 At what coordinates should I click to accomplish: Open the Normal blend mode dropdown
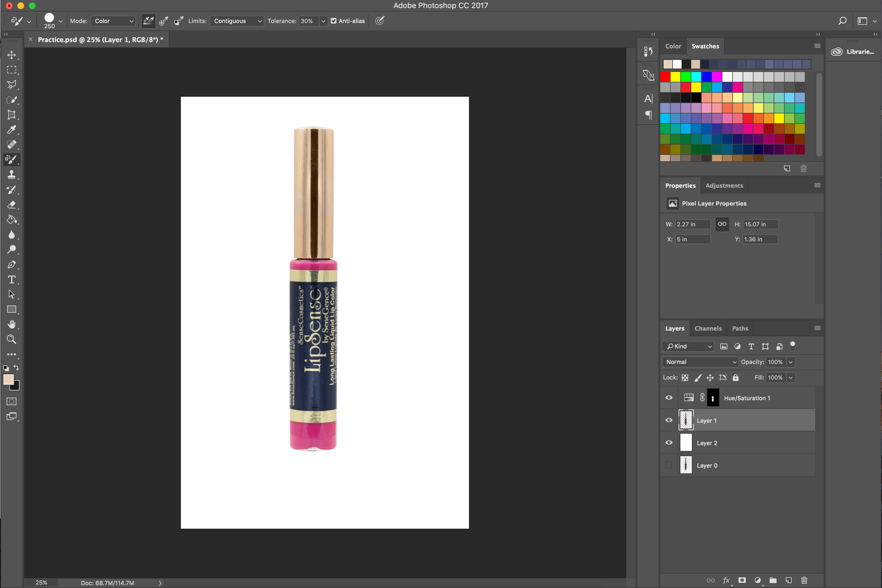[700, 362]
